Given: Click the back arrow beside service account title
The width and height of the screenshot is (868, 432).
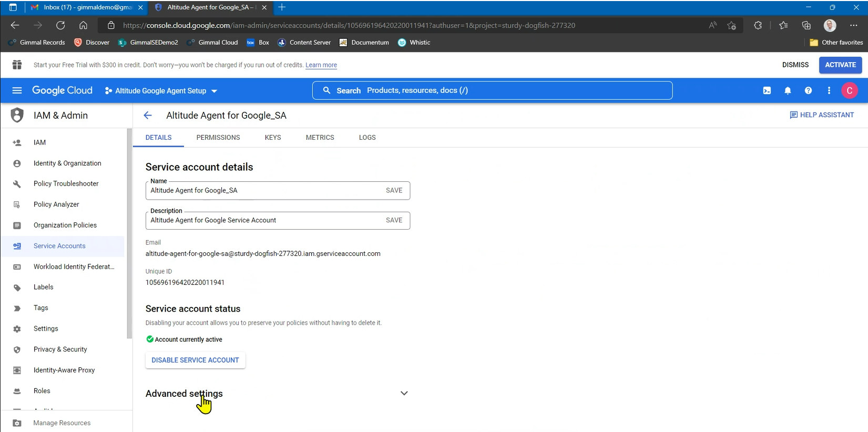Looking at the screenshot, I should 148,116.
